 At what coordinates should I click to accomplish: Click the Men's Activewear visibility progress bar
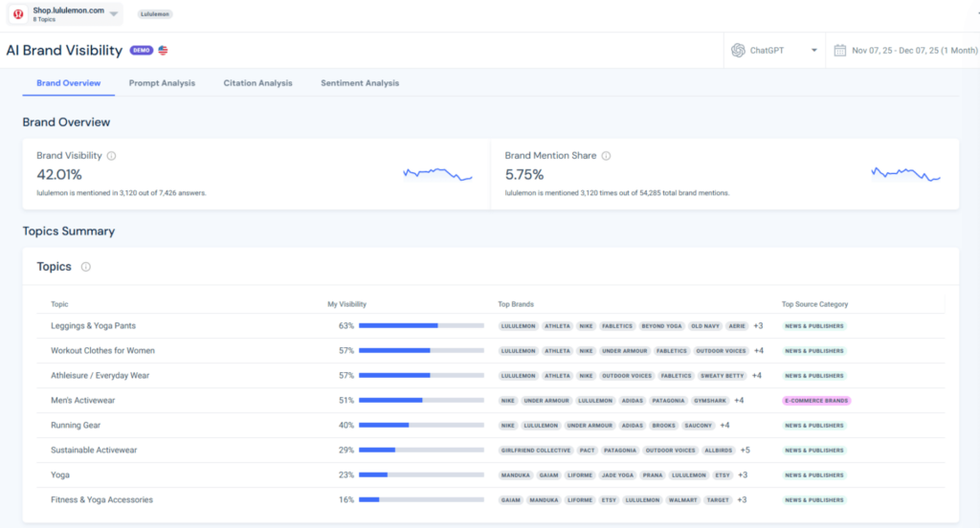coord(421,401)
